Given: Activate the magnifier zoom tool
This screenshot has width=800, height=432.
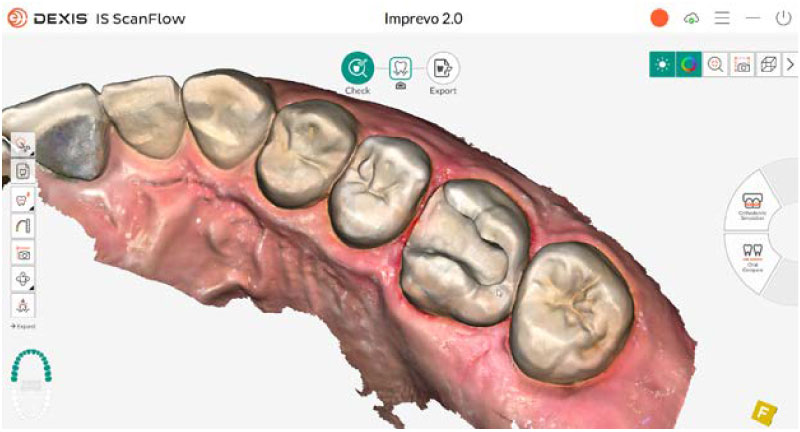Looking at the screenshot, I should tap(715, 65).
